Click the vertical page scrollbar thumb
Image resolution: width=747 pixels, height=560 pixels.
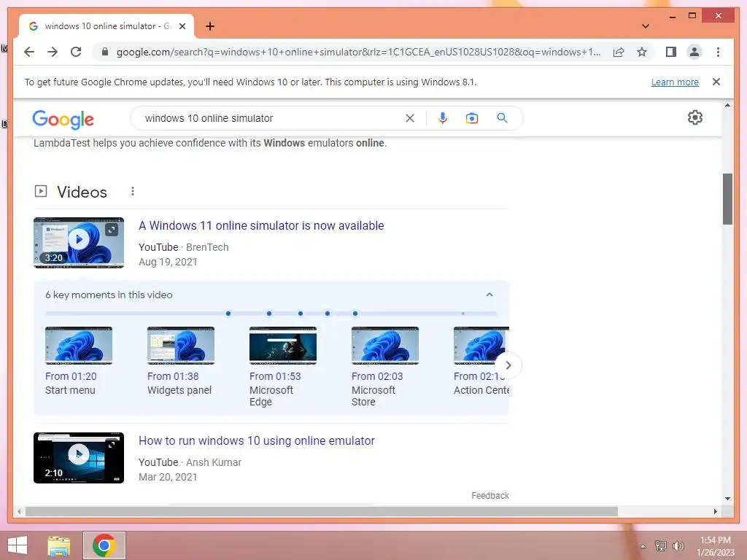click(727, 199)
